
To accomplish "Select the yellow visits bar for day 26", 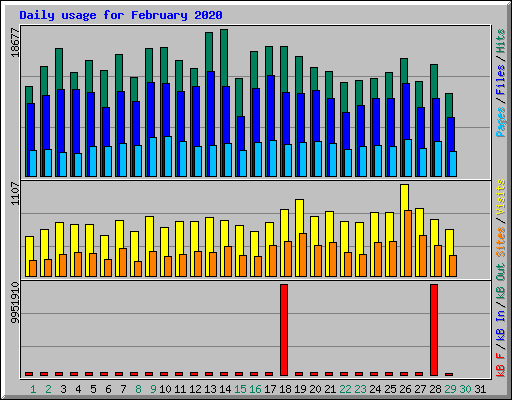I will tap(404, 197).
